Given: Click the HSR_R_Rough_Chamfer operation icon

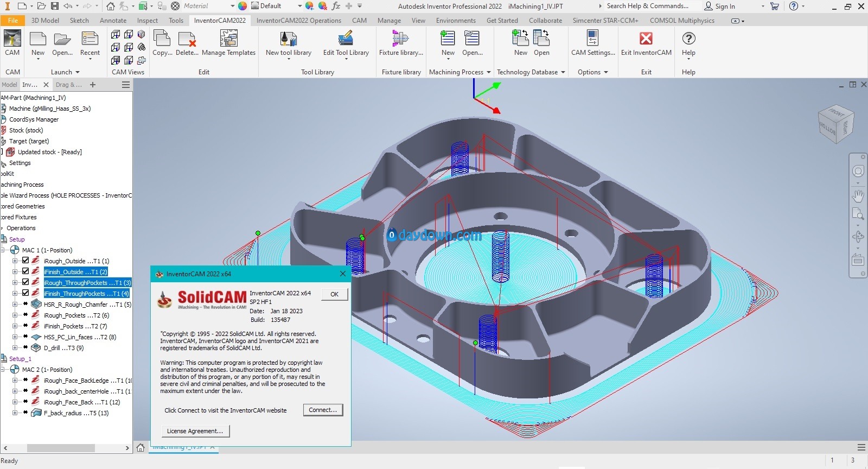Looking at the screenshot, I should coord(36,304).
